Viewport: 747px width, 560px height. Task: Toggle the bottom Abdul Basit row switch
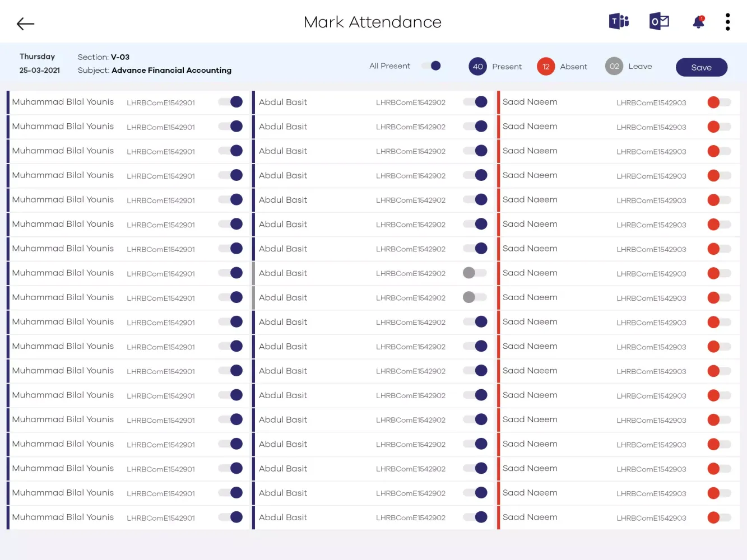click(x=475, y=517)
